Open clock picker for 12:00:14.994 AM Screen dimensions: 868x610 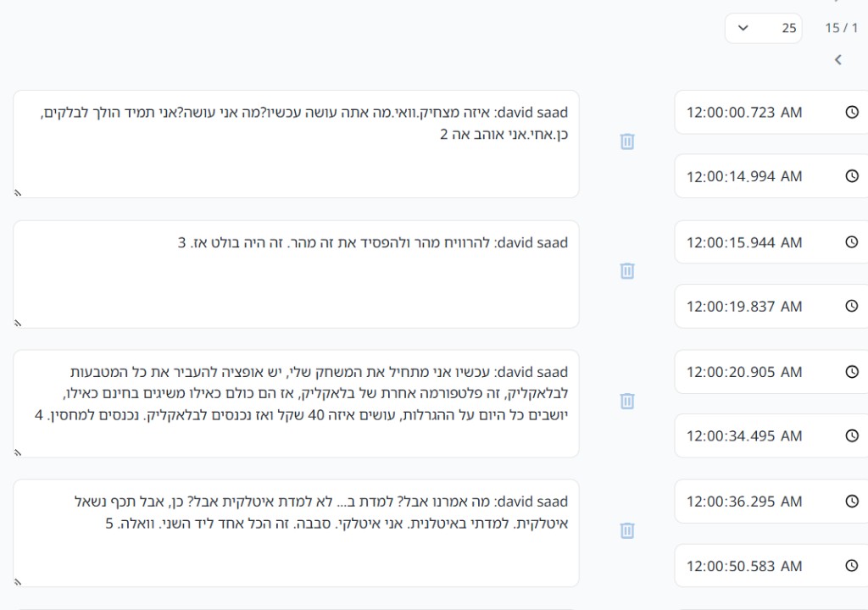(852, 176)
